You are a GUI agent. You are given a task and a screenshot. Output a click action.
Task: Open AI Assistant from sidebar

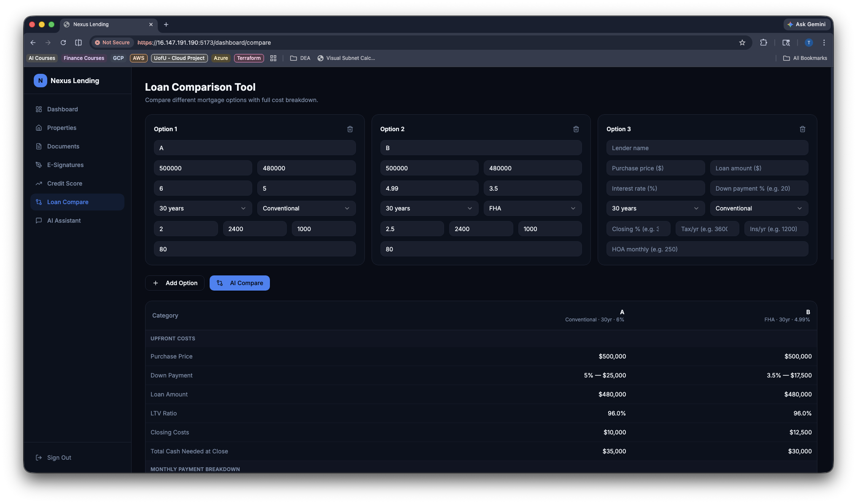[64, 221]
